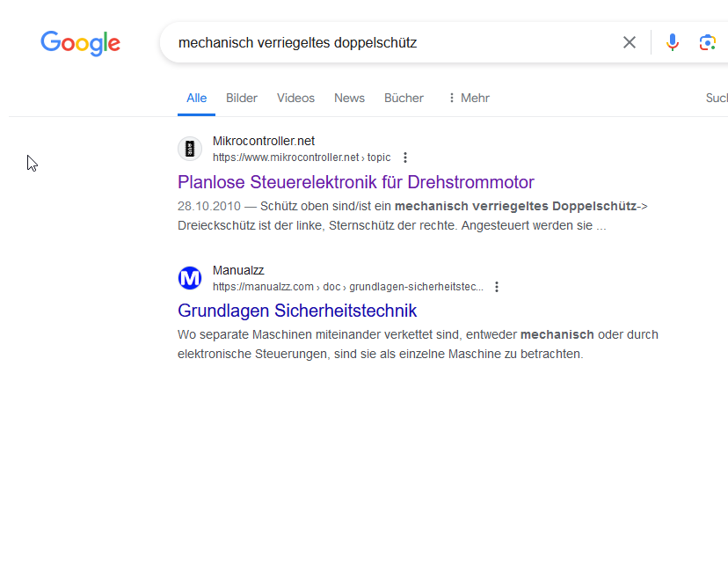The image size is (728, 564).
Task: Click the Manualzz site name
Action: pyautogui.click(x=238, y=270)
